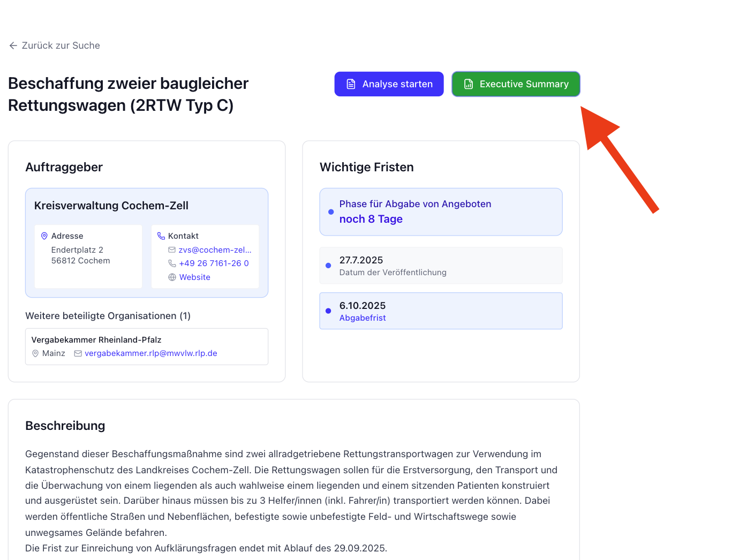Click the globe icon beside Website
This screenshot has height=560, width=754.
(172, 277)
